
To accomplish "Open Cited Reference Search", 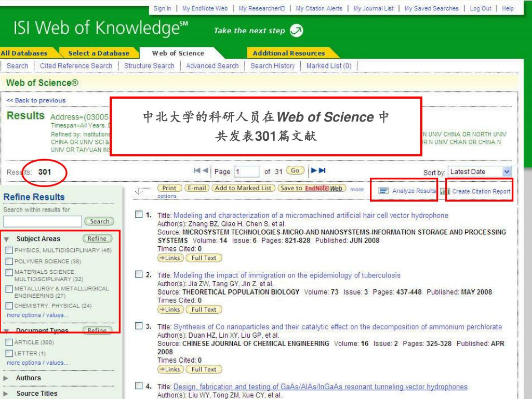I will (x=76, y=66).
